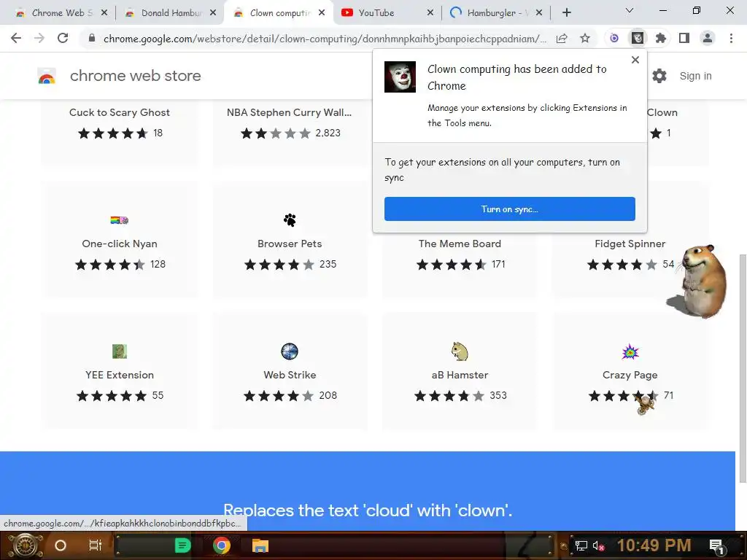The width and height of the screenshot is (747, 560).
Task: Close the Donald Hamburger tab
Action: [x=213, y=13]
